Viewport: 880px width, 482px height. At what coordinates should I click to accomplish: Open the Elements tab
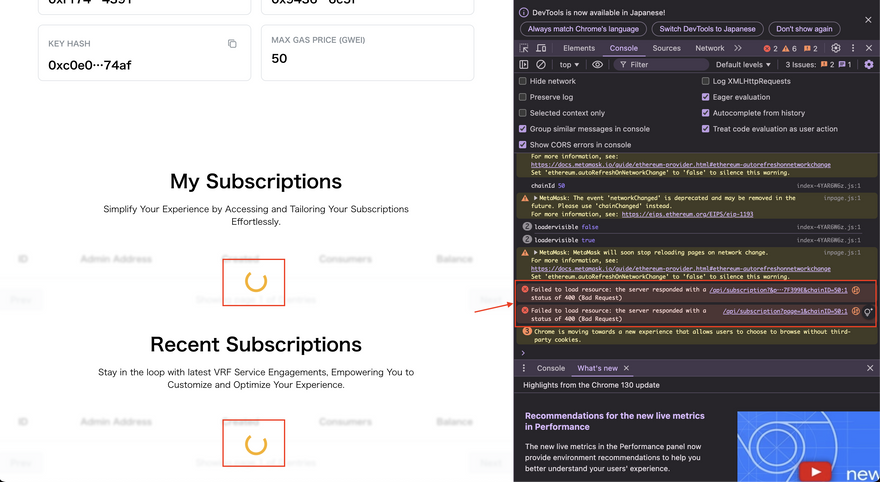[578, 48]
